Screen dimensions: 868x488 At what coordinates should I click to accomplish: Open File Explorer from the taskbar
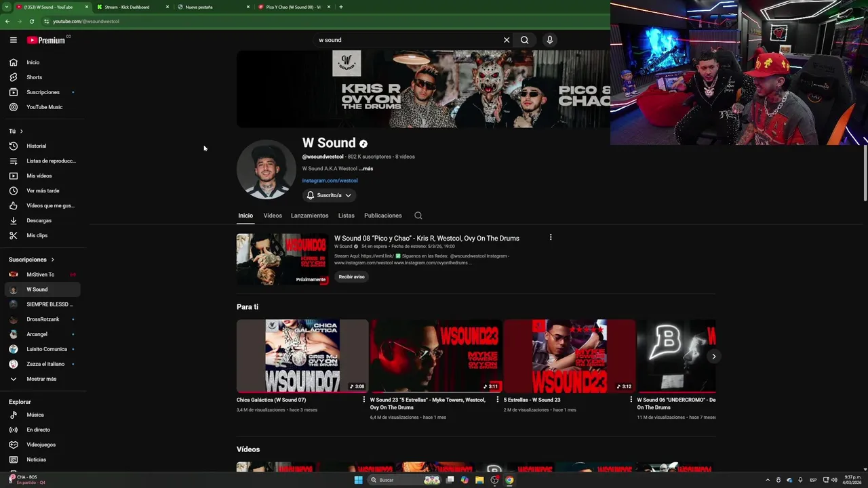point(479,480)
